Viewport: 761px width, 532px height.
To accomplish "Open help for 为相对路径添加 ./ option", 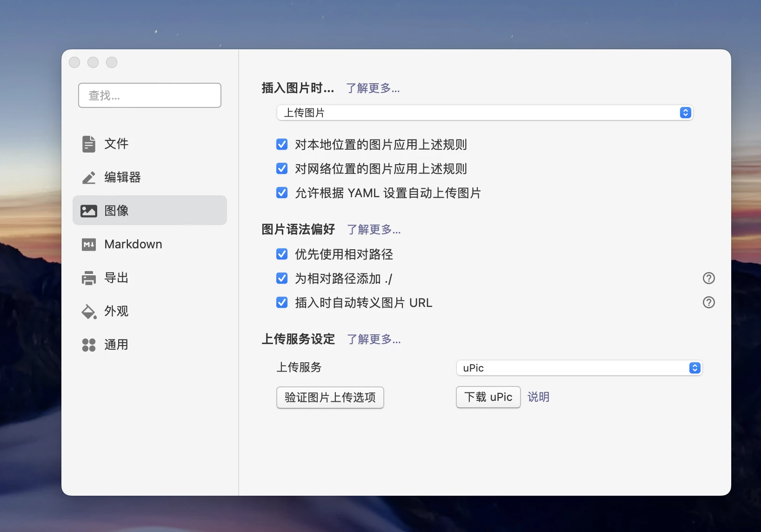I will [x=708, y=278].
